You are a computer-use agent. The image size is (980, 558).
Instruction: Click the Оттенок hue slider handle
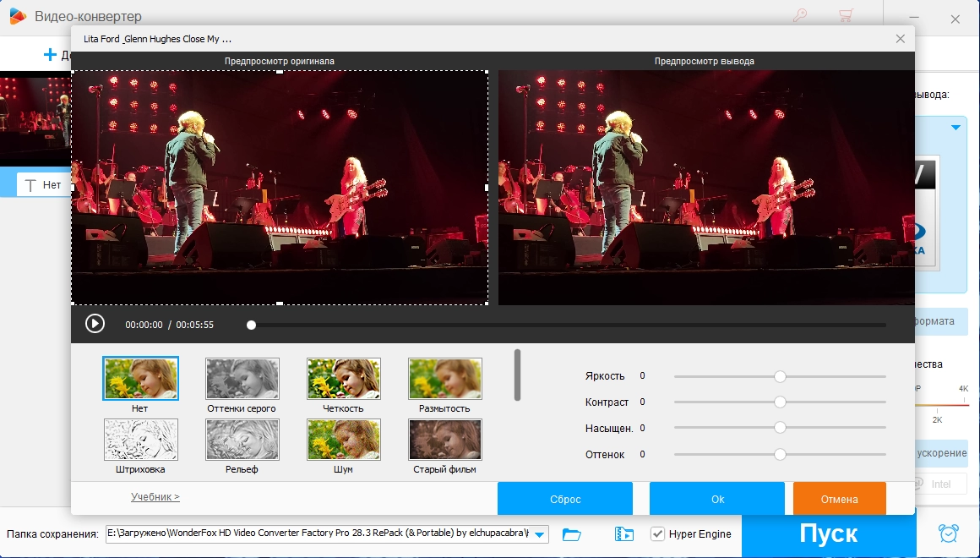(780, 455)
